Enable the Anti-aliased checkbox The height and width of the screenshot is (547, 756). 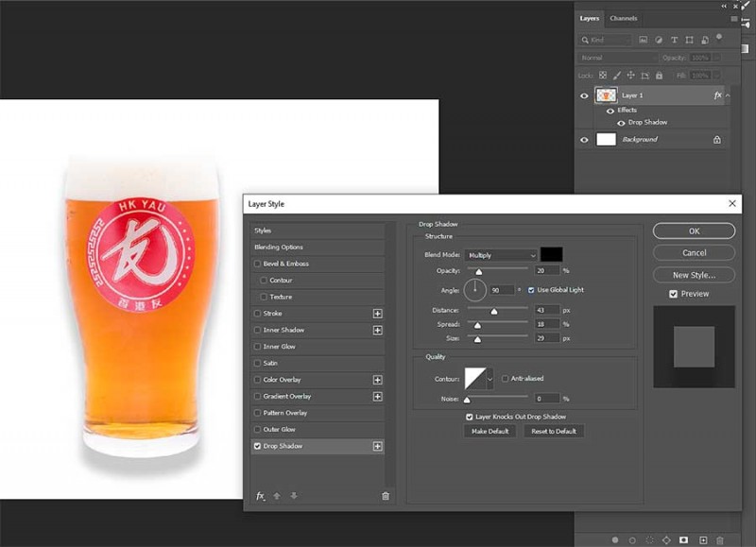pyautogui.click(x=505, y=378)
